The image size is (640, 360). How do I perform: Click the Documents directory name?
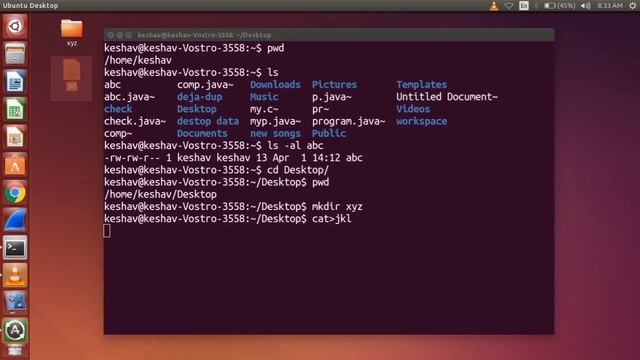coord(202,133)
